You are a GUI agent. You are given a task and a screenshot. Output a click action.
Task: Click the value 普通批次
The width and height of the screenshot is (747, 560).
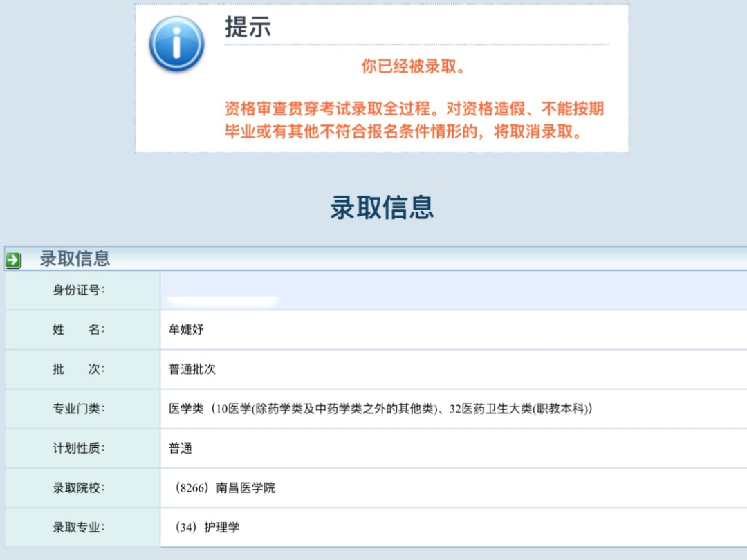pos(192,369)
